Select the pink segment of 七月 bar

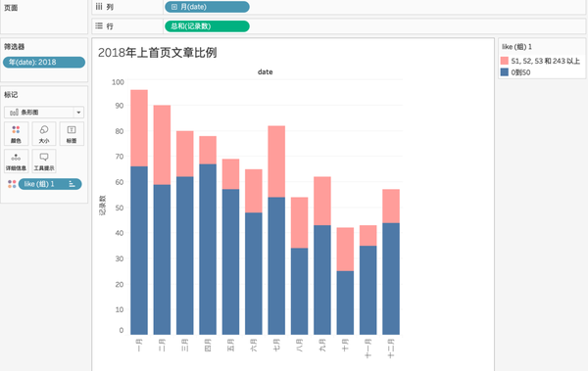coord(276,162)
